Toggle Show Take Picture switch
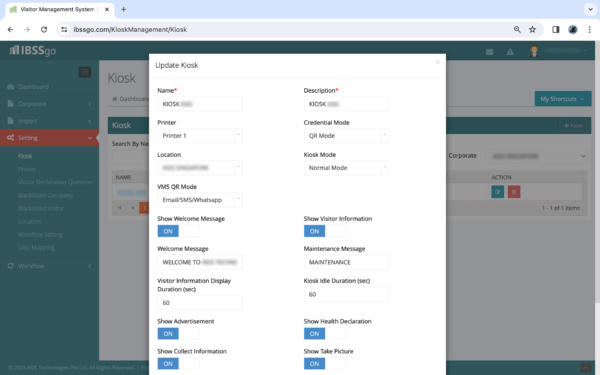This screenshot has width=600, height=375. pos(325,364)
